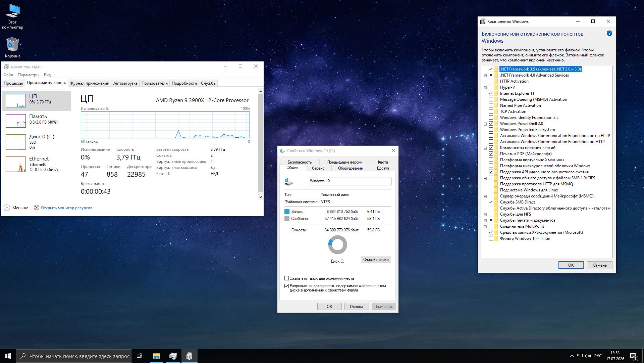Click Отмена in Windows Components window

(599, 265)
